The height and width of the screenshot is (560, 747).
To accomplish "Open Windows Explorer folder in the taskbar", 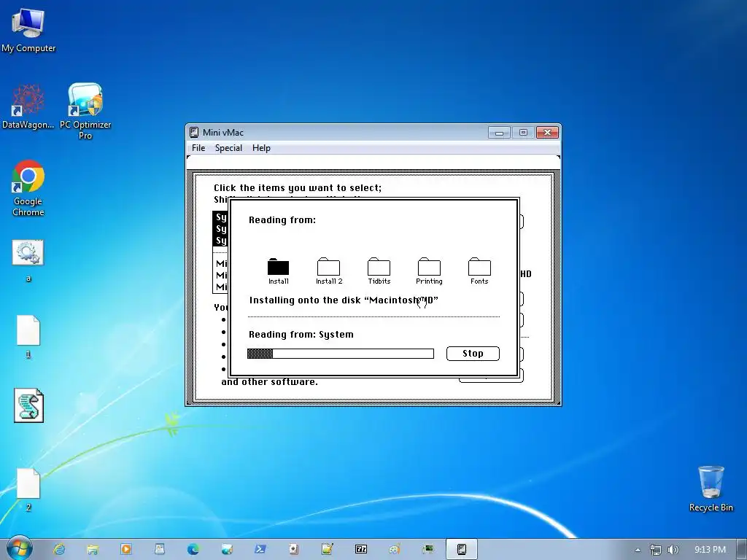I will pos(93,549).
